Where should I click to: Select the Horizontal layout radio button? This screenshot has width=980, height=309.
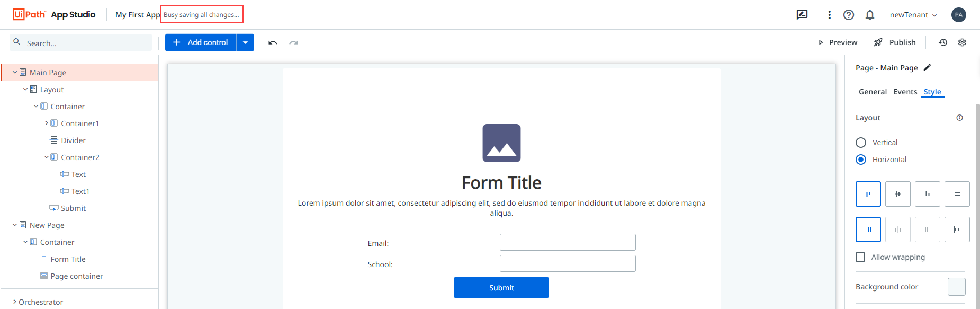(860, 159)
